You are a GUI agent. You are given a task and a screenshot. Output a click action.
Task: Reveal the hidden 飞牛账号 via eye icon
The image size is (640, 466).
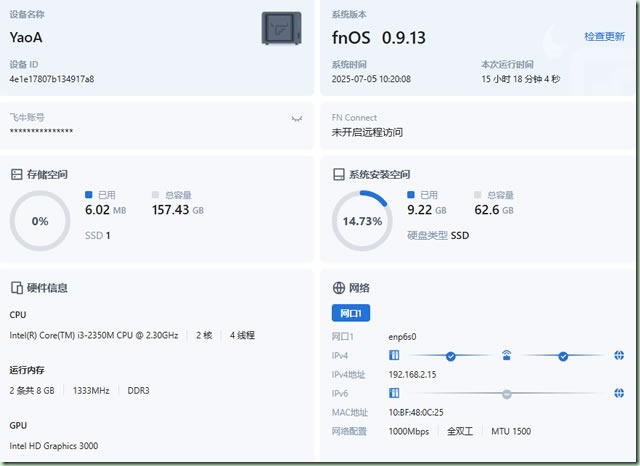pos(297,119)
